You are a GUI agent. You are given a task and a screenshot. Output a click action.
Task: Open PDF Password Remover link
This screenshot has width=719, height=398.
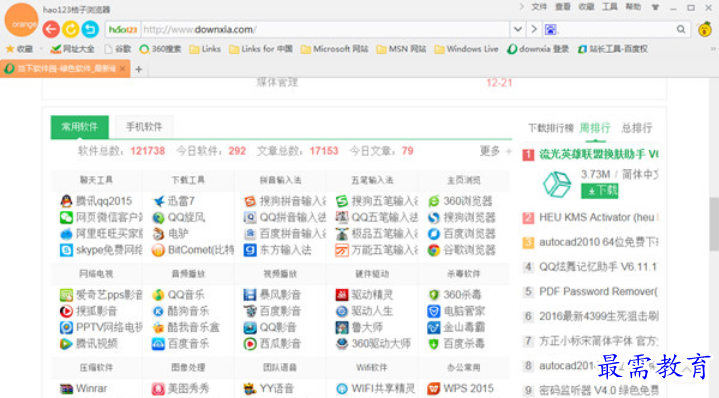coord(598,292)
